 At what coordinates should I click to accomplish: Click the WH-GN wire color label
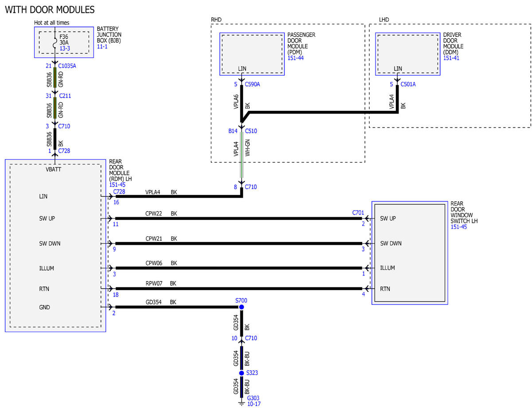point(248,149)
